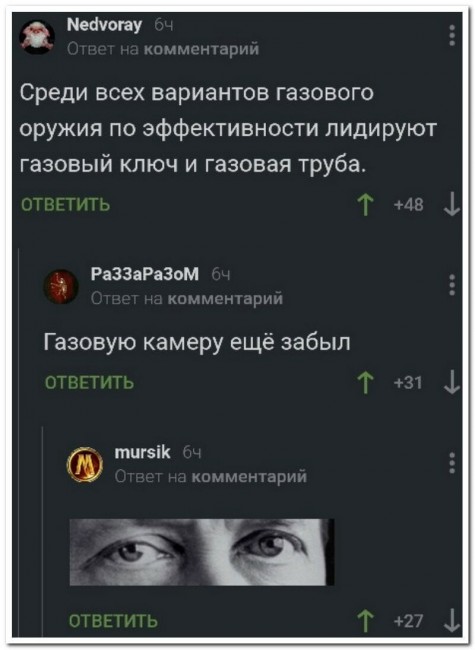
Task: Open parent комментарий link under mursik
Action: point(249,476)
